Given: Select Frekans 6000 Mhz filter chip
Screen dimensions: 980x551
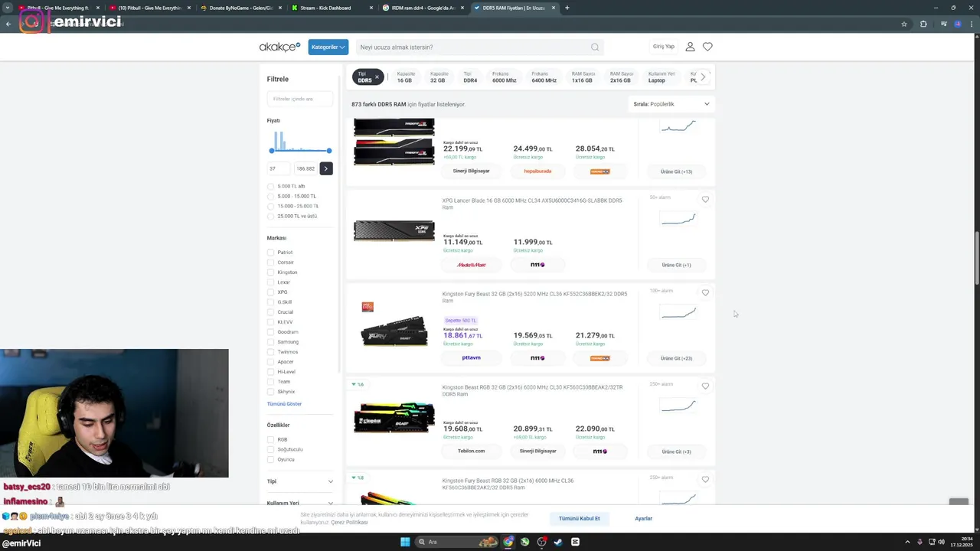Looking at the screenshot, I should [505, 77].
